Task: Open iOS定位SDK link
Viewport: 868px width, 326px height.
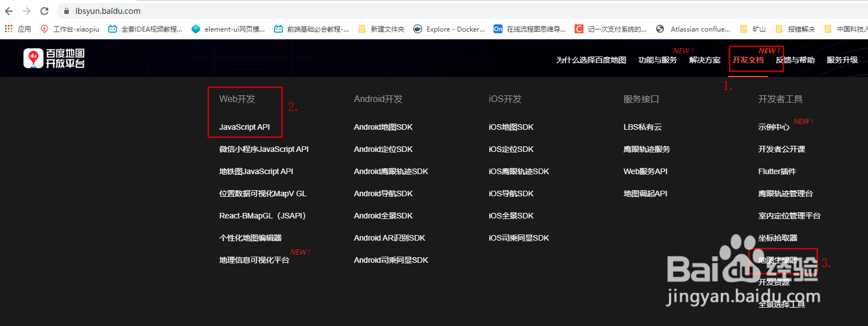Action: (511, 149)
